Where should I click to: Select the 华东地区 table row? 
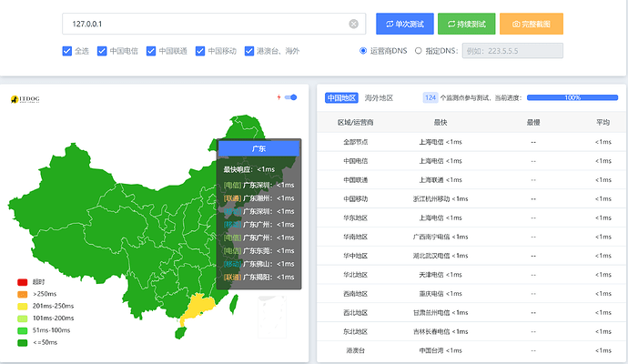(x=471, y=217)
